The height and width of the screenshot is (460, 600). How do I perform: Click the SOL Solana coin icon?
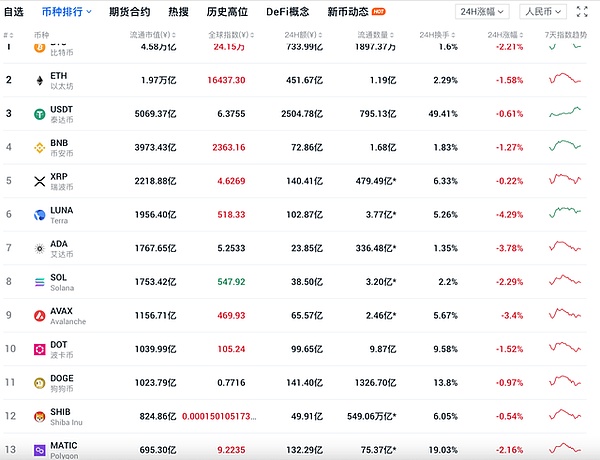click(40, 282)
